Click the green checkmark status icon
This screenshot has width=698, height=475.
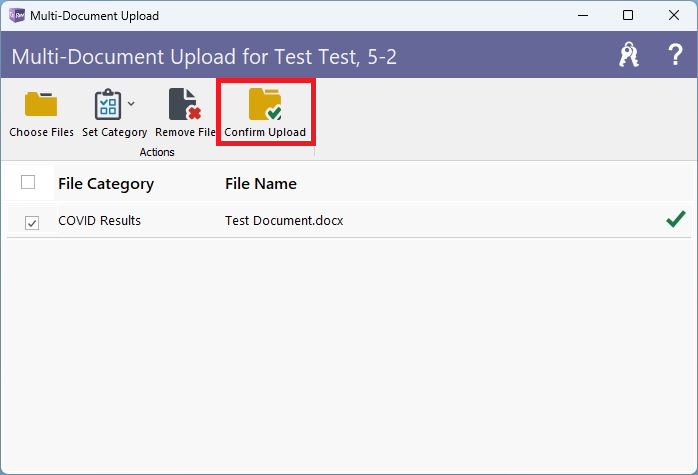click(675, 219)
